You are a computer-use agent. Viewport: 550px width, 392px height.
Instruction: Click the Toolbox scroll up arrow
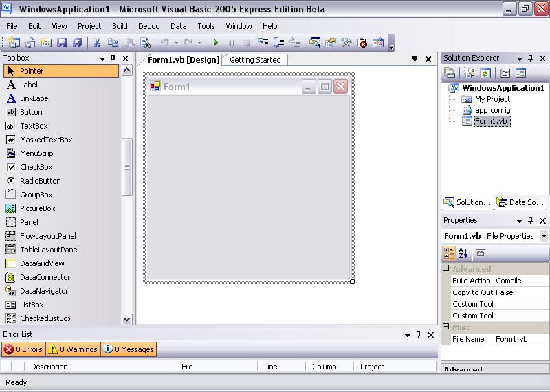127,70
